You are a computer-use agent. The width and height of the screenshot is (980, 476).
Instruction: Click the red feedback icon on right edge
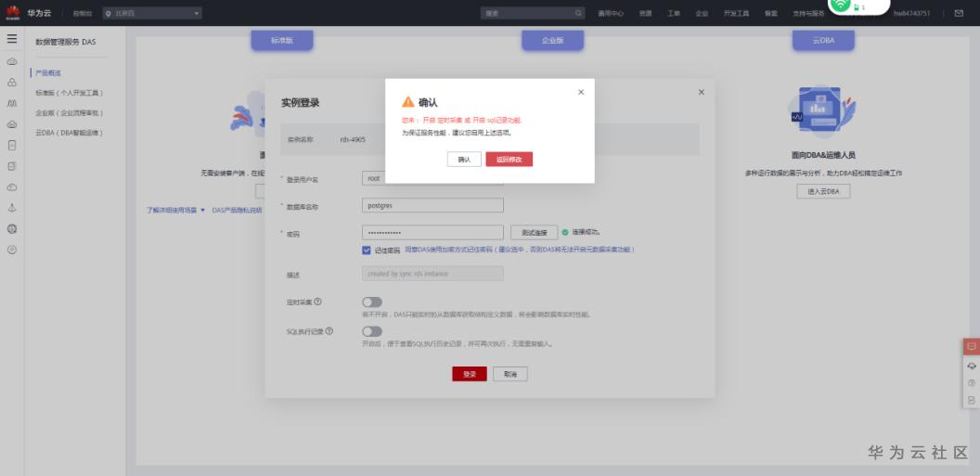click(x=972, y=346)
